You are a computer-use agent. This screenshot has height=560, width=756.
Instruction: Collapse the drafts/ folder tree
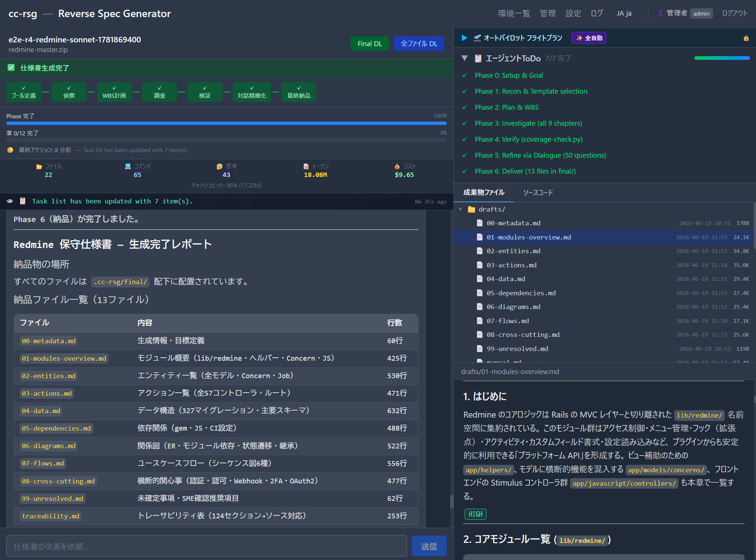point(461,209)
